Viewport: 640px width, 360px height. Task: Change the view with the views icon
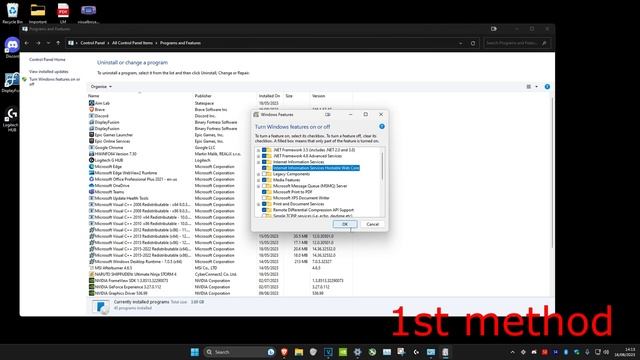pyautogui.click(x=529, y=87)
